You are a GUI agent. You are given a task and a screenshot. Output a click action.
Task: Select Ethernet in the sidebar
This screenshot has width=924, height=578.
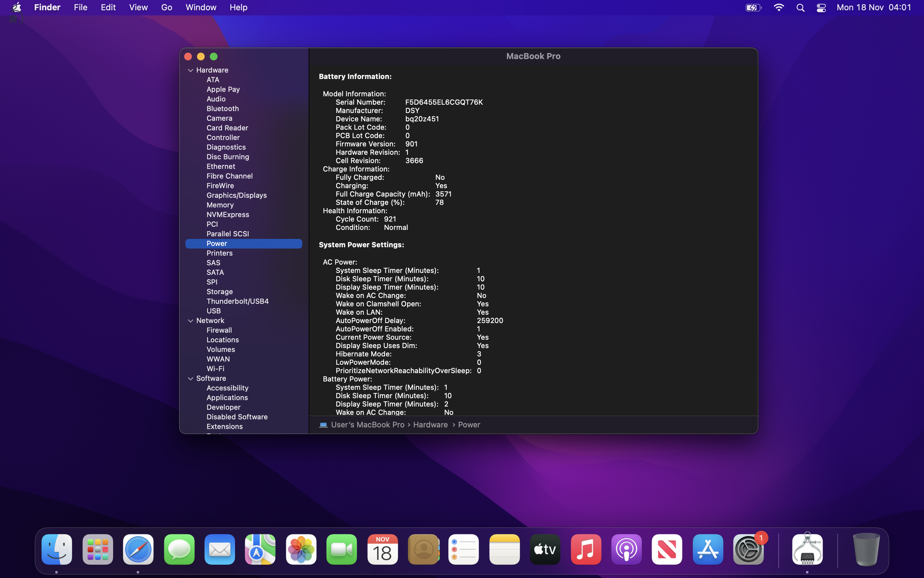coord(221,166)
